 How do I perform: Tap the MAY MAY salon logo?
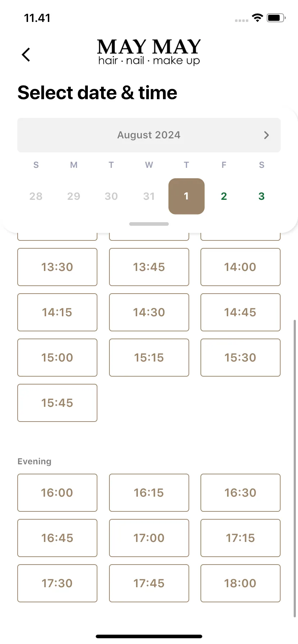(149, 52)
